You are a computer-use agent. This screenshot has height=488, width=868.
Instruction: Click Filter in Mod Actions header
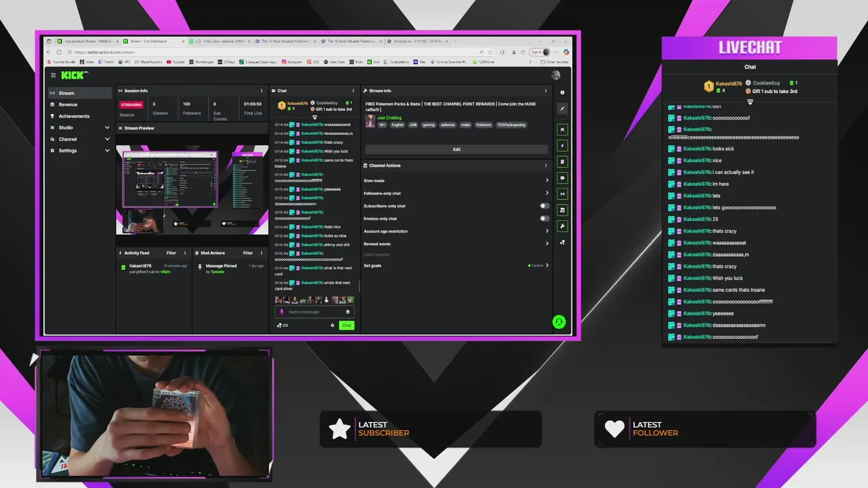coord(248,253)
